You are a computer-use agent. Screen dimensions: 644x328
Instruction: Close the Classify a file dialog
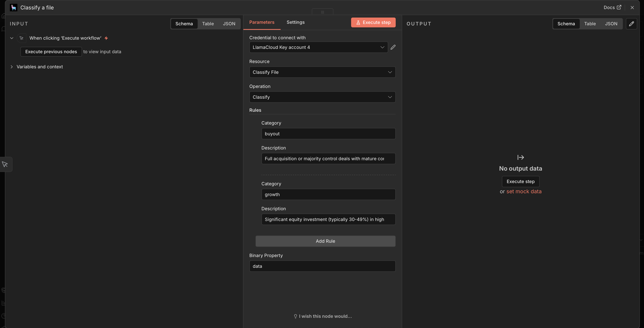point(632,8)
